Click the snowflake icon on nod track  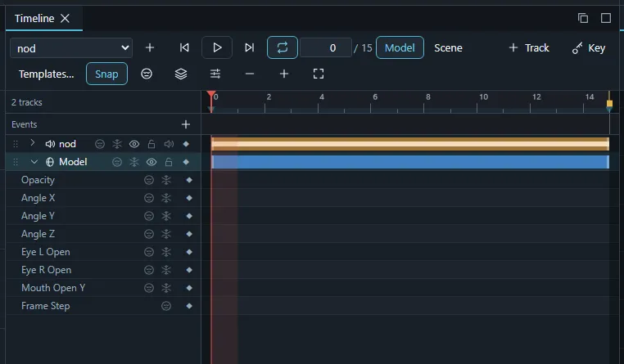(117, 144)
